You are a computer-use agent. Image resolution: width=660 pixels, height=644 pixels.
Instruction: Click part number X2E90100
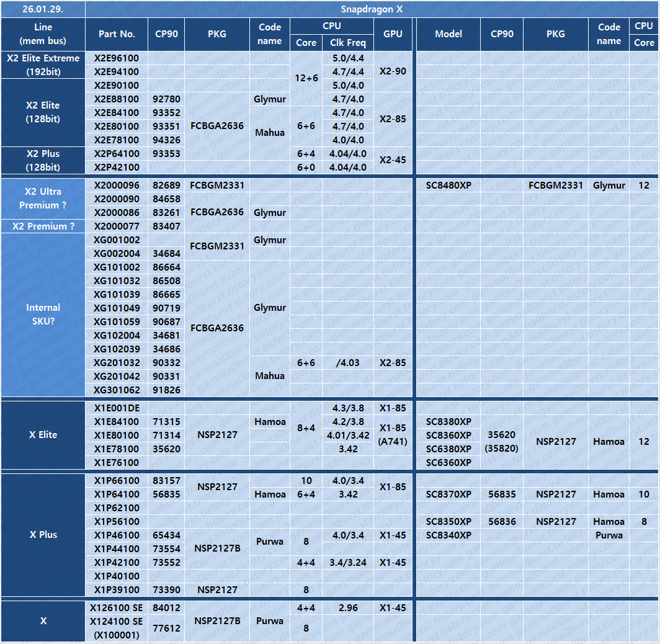(x=117, y=86)
